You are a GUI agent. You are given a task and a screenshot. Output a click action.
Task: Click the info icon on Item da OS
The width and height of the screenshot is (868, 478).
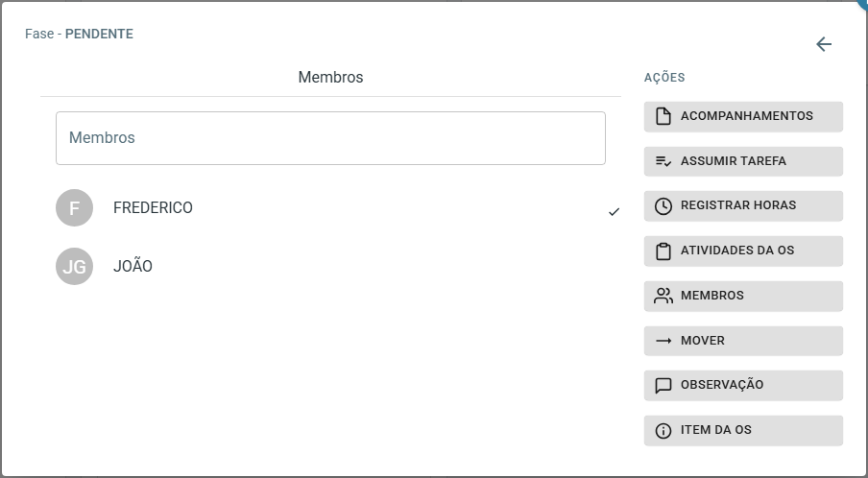(663, 430)
